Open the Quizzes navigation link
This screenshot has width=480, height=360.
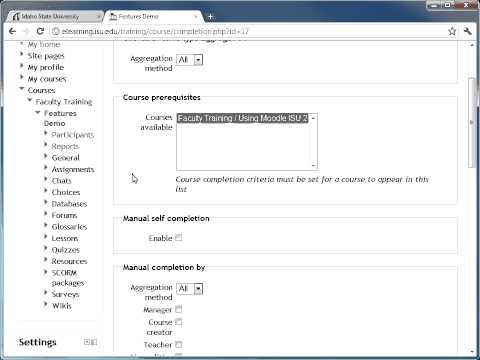tap(66, 250)
